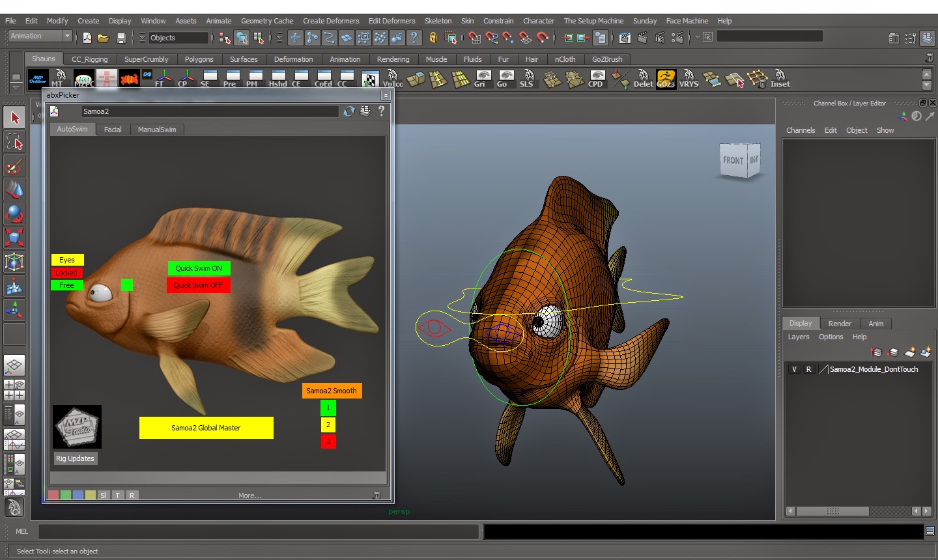Click the Rig Updates button
Viewport: 938px width, 560px height.
point(75,458)
